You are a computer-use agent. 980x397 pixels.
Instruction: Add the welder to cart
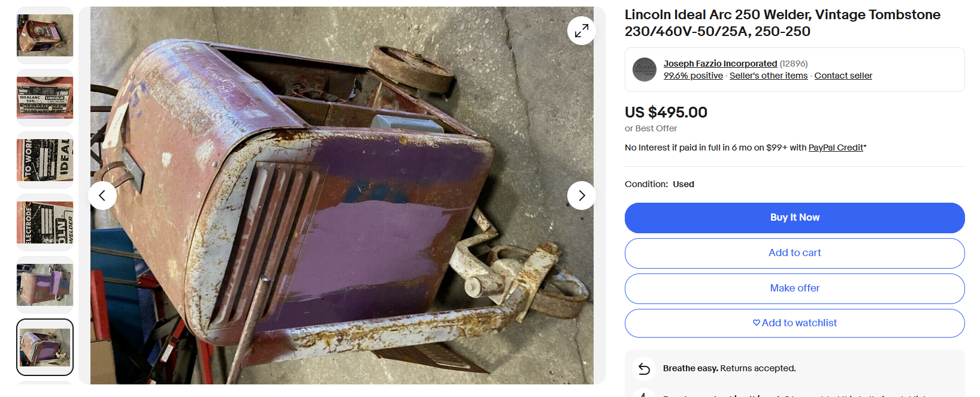794,253
